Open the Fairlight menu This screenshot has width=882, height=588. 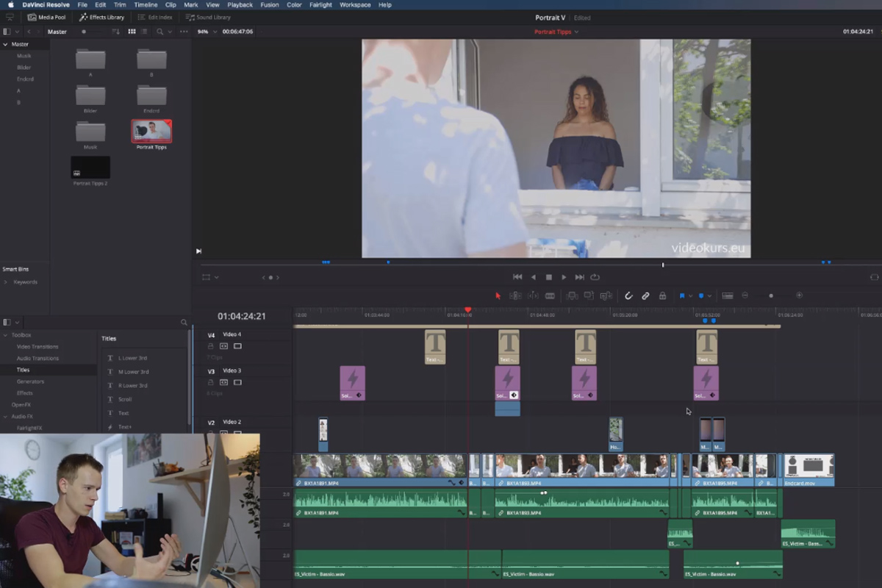[x=320, y=4]
